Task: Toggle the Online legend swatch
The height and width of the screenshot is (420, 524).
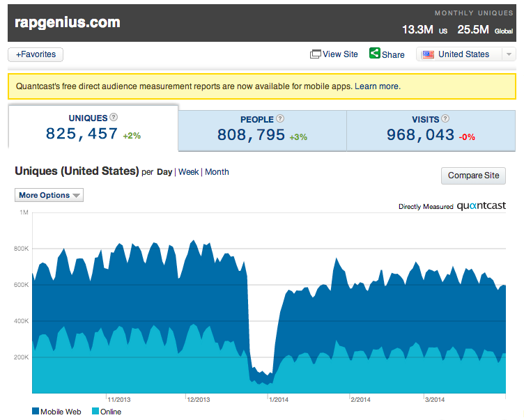Action: (95, 412)
